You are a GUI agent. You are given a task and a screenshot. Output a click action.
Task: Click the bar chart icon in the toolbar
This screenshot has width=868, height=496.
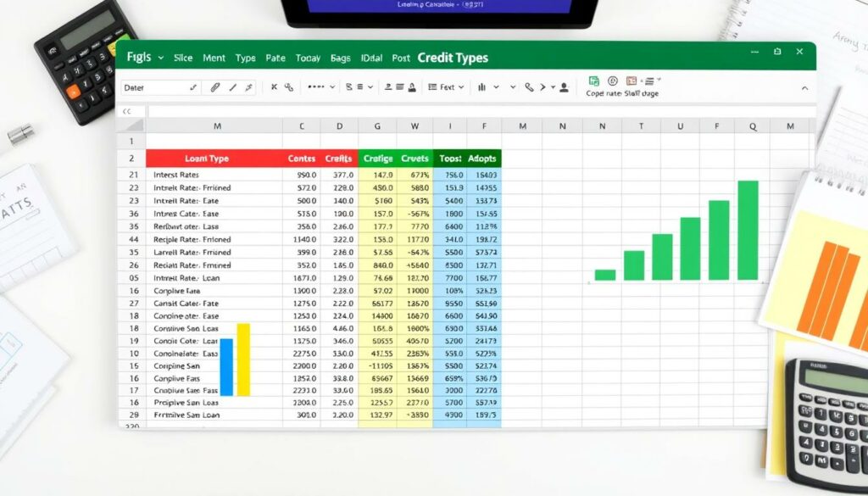coord(481,87)
